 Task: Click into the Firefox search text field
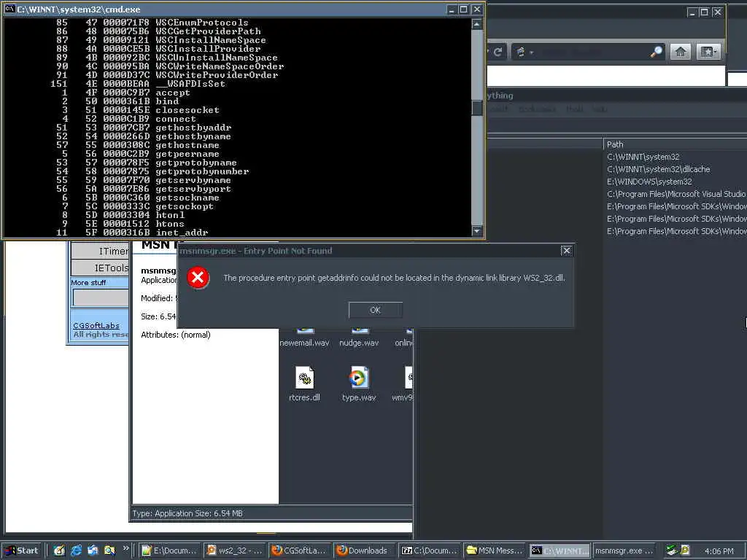[592, 52]
